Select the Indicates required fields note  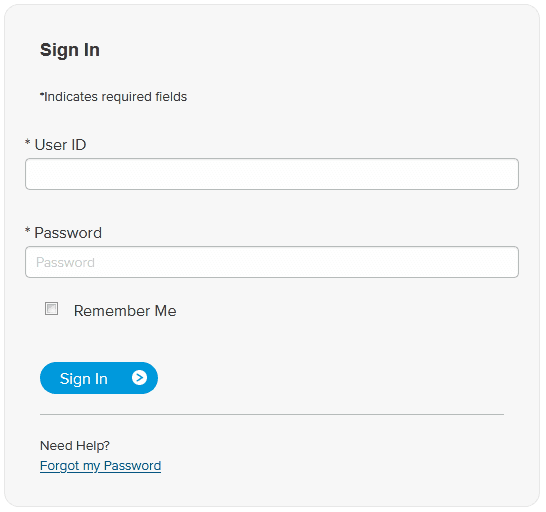click(x=114, y=97)
